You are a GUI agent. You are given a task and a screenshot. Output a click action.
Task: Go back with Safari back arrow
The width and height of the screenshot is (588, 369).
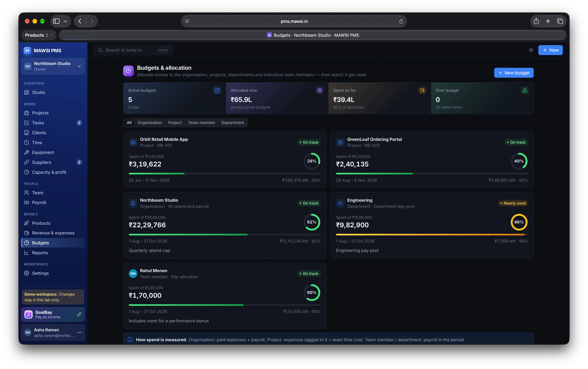80,21
